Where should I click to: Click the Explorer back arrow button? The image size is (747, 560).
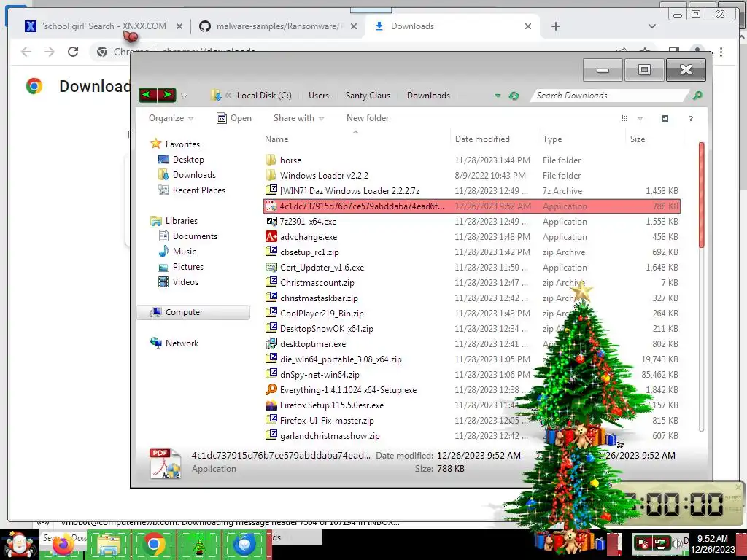click(147, 95)
